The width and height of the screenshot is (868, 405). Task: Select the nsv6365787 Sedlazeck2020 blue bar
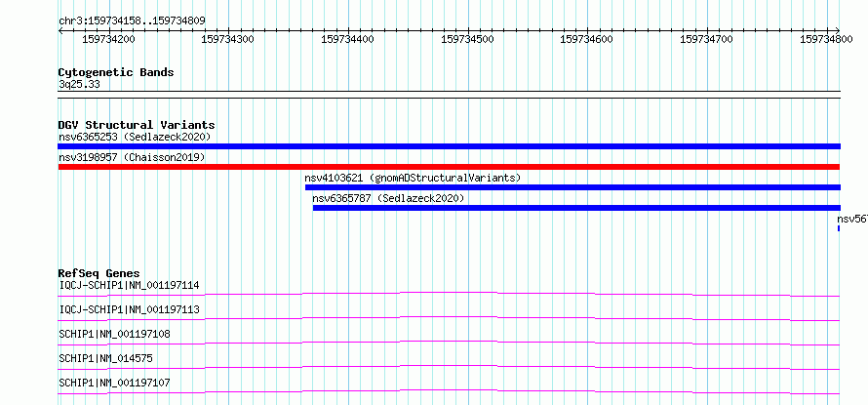tap(576, 208)
